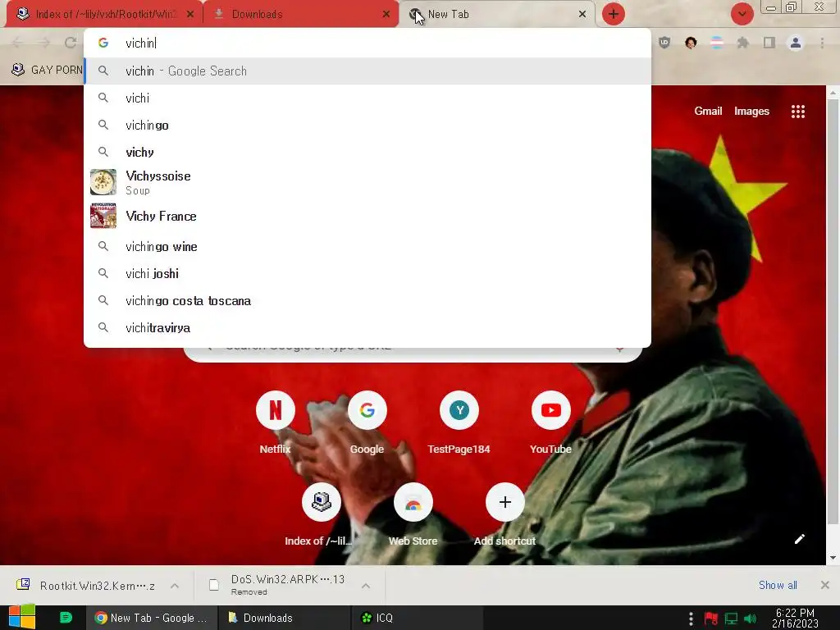
Task: Open the Google shortcut tile
Action: point(367,422)
